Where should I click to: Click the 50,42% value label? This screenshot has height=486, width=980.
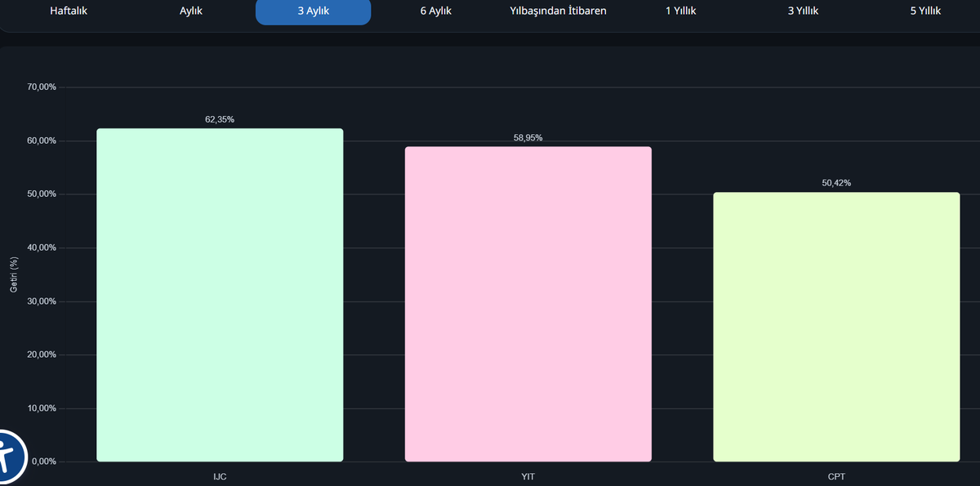[836, 183]
